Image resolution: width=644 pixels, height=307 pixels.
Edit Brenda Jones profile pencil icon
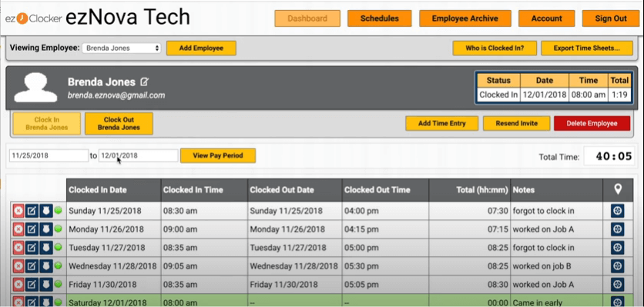tap(144, 82)
